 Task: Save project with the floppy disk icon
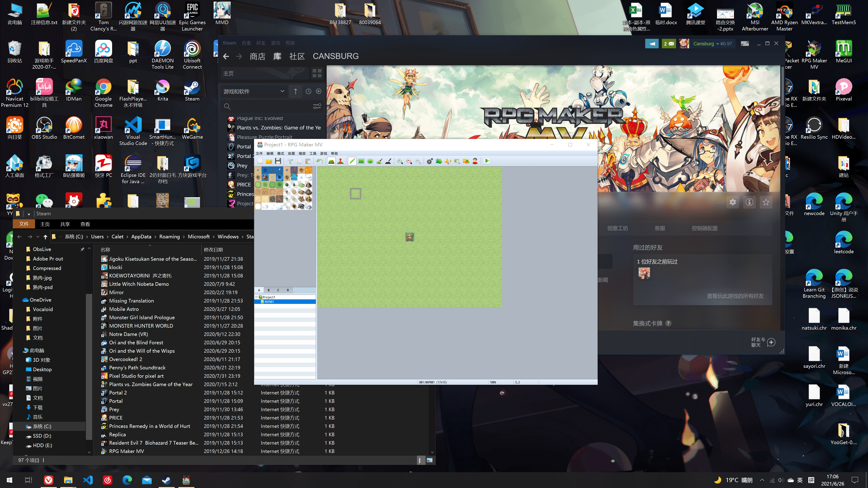tap(278, 161)
